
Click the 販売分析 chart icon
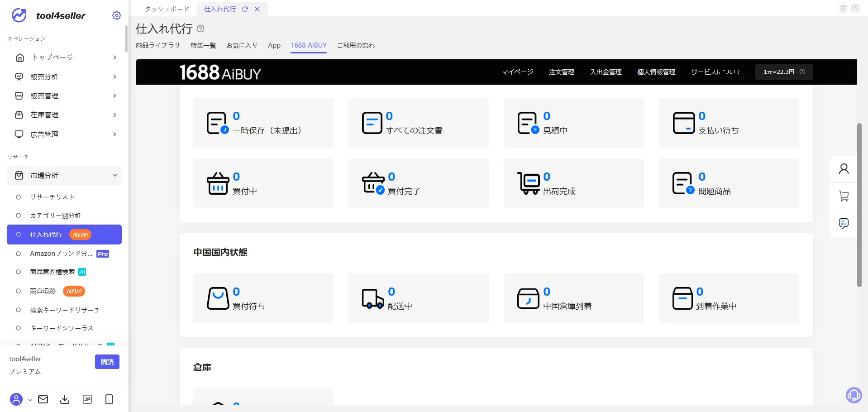tap(19, 77)
